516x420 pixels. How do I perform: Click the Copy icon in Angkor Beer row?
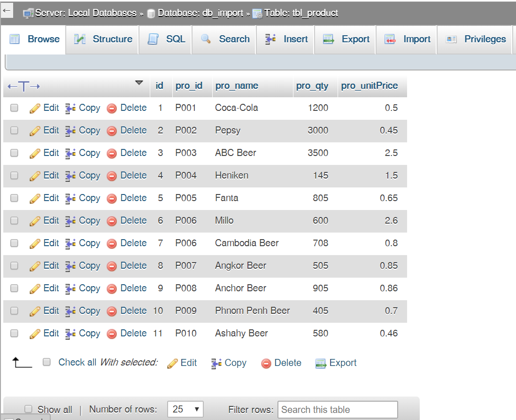point(70,266)
